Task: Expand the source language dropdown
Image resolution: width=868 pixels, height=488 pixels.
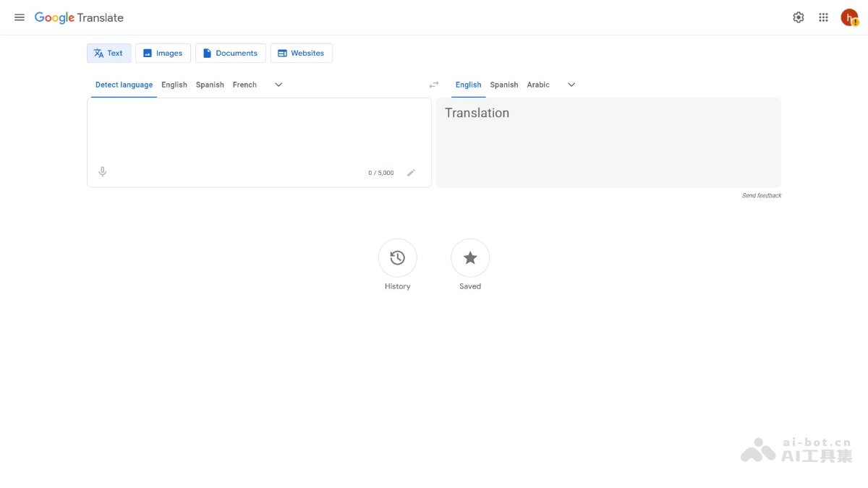Action: point(278,85)
